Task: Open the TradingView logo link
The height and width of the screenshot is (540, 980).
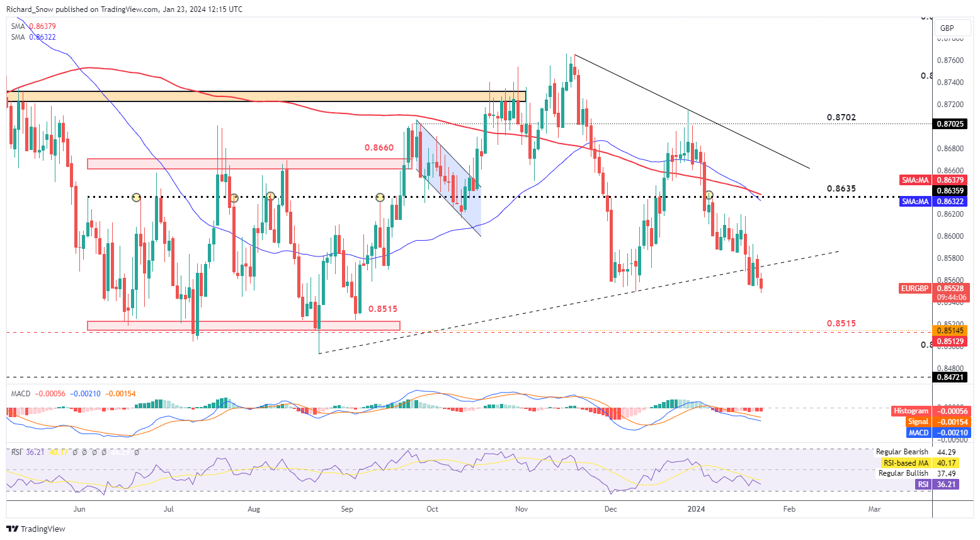Action: point(36,529)
